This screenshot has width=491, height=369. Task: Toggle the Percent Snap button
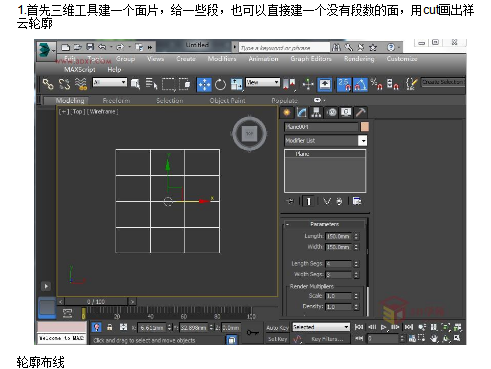[x=376, y=84]
